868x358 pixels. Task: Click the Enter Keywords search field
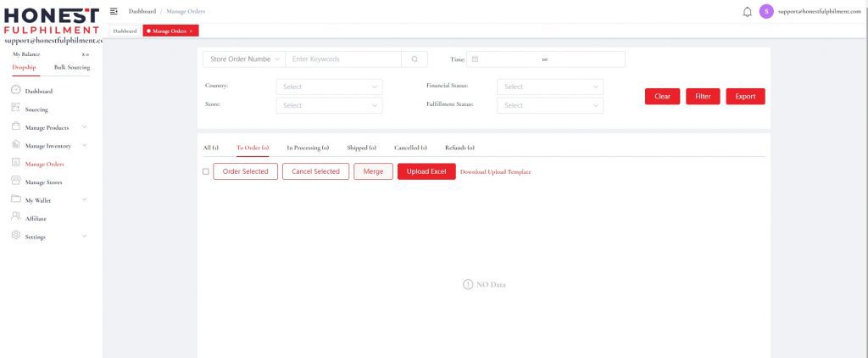click(x=342, y=59)
